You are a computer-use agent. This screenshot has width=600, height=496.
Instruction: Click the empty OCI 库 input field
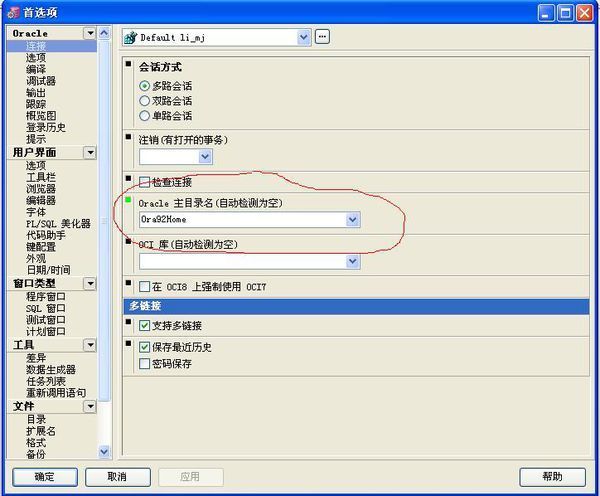pyautogui.click(x=243, y=261)
